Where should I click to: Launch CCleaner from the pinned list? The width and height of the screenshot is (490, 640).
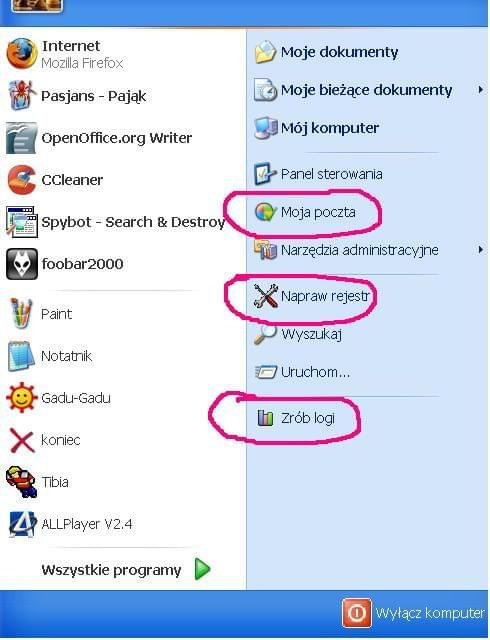pyautogui.click(x=22, y=180)
